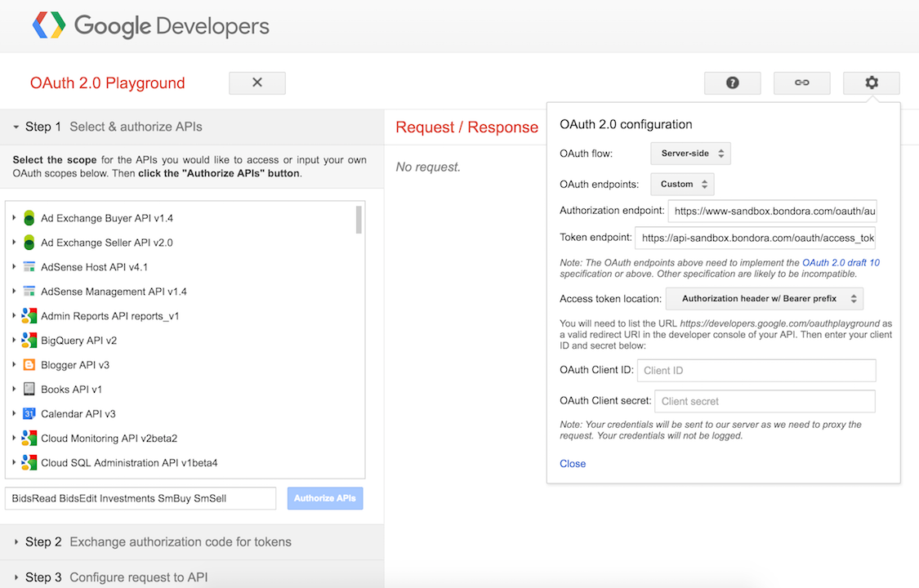Click the Ad Exchange Seller API icon
Viewport: 919px width, 588px height.
coord(29,243)
